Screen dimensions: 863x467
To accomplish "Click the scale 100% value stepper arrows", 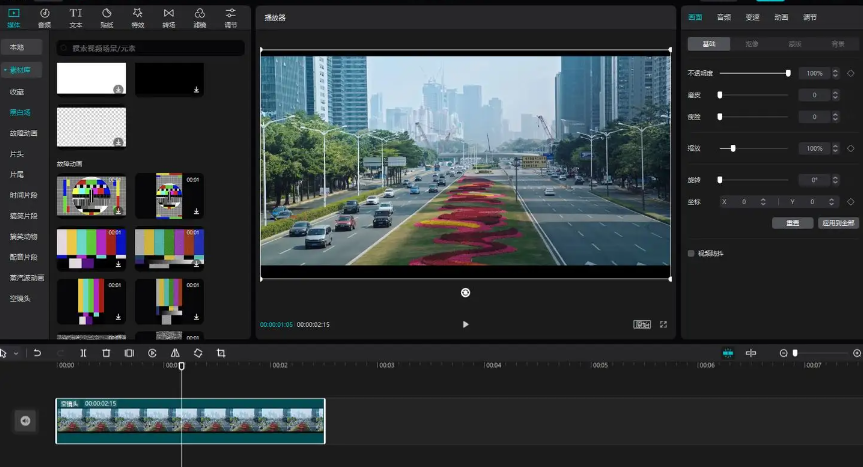I will 835,149.
